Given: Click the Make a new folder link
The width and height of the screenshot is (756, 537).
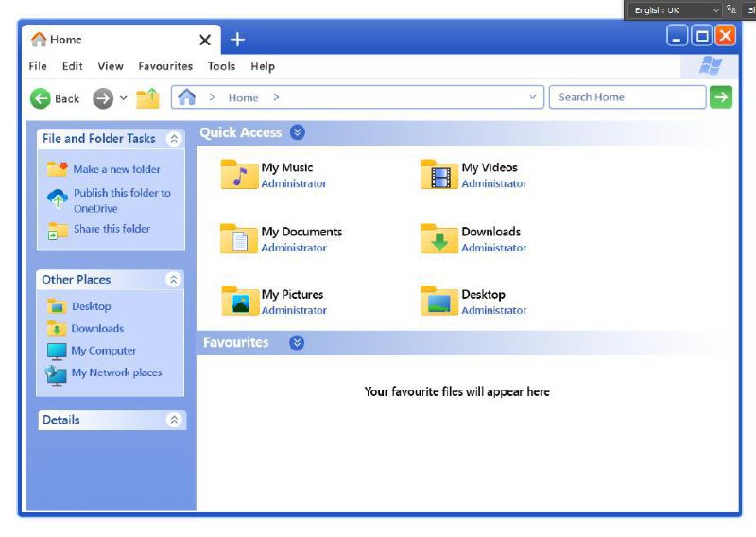Looking at the screenshot, I should click(x=116, y=169).
